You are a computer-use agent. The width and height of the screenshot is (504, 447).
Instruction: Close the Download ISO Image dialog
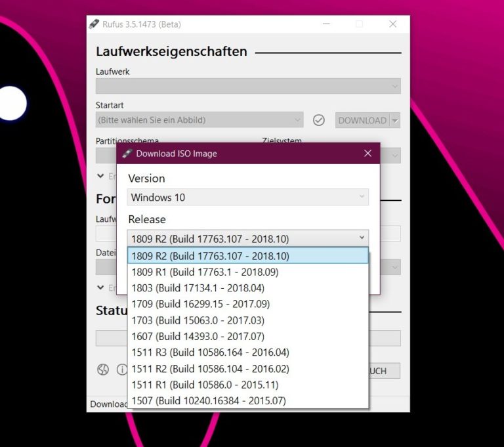pyautogui.click(x=367, y=154)
